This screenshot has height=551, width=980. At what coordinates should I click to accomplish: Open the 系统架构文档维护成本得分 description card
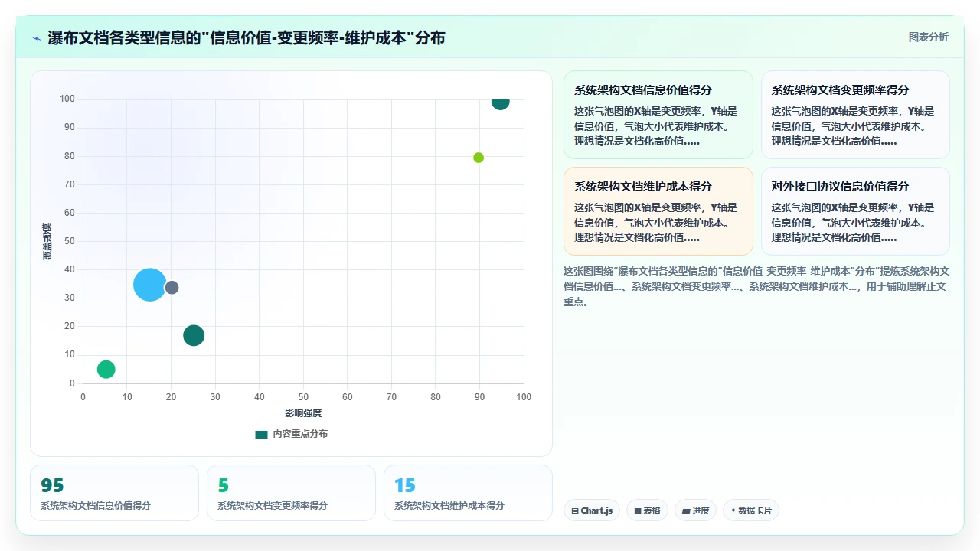tap(658, 211)
